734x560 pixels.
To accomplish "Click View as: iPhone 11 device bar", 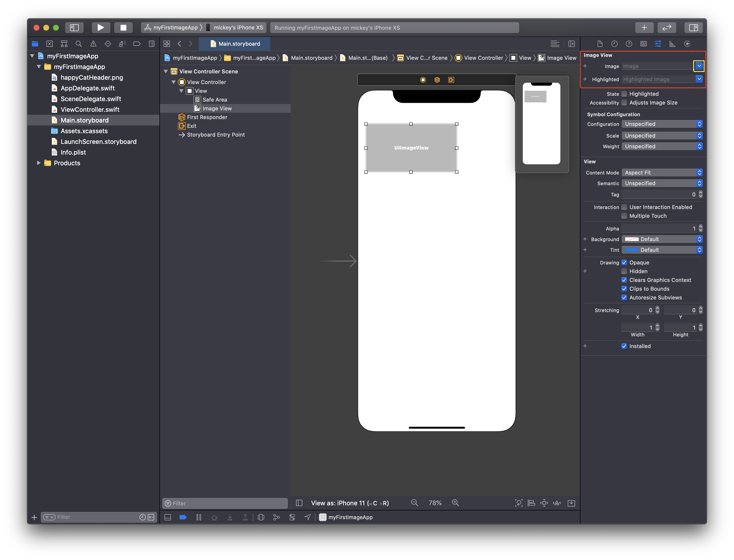I will point(350,503).
